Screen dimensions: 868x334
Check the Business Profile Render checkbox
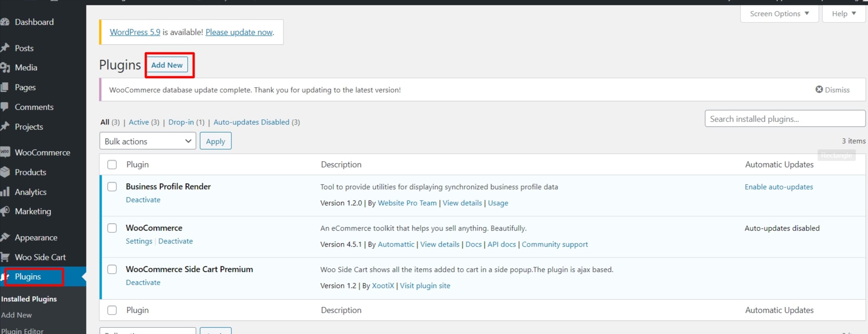112,187
